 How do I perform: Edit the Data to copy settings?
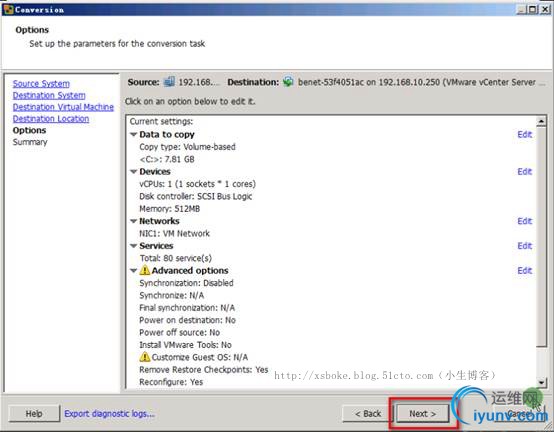click(525, 134)
